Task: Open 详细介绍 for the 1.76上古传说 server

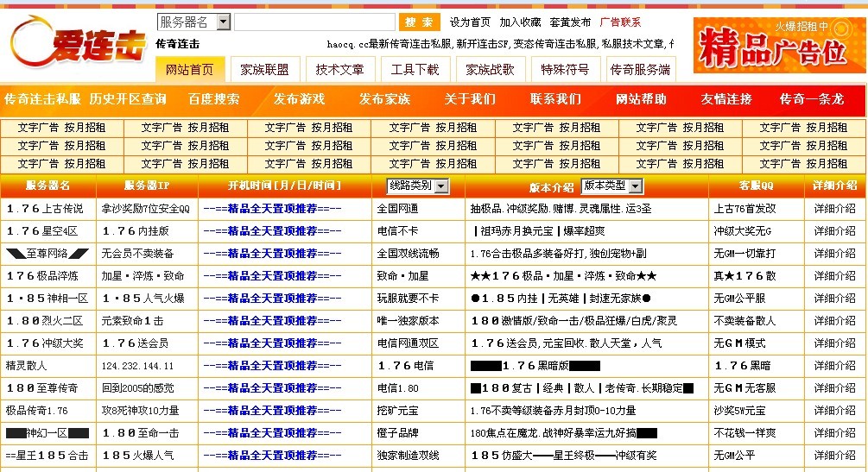Action: tap(834, 209)
